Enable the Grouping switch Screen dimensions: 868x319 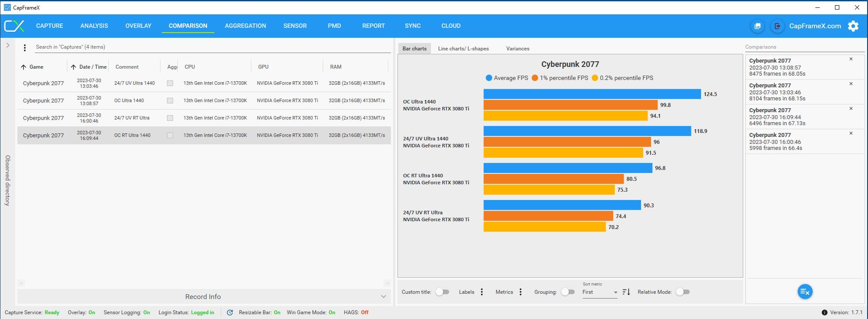point(567,292)
